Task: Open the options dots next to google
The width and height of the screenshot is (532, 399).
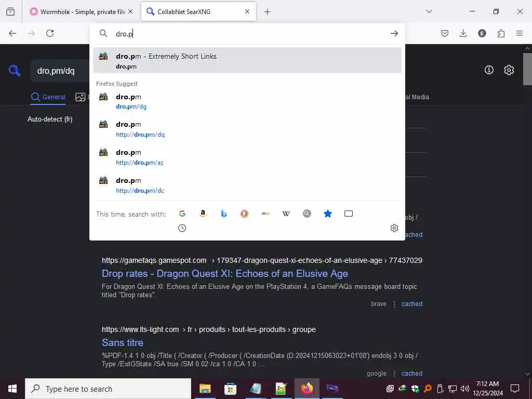Action: pyautogui.click(x=394, y=374)
